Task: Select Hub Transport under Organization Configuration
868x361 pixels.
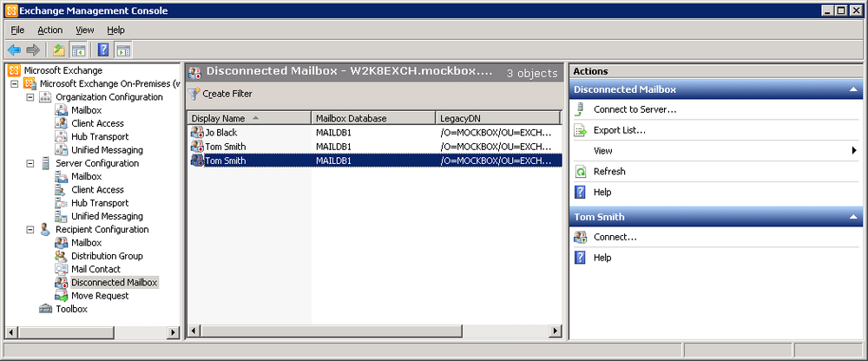Action: 100,137
